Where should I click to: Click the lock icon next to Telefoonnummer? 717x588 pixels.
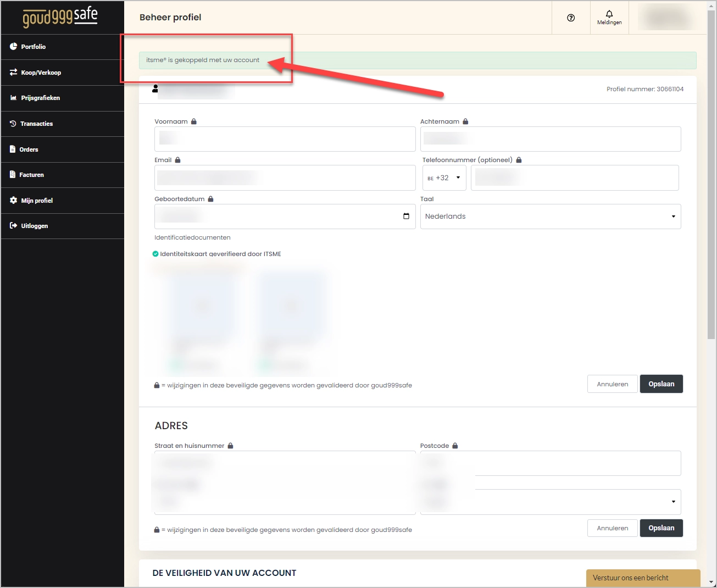tap(519, 160)
